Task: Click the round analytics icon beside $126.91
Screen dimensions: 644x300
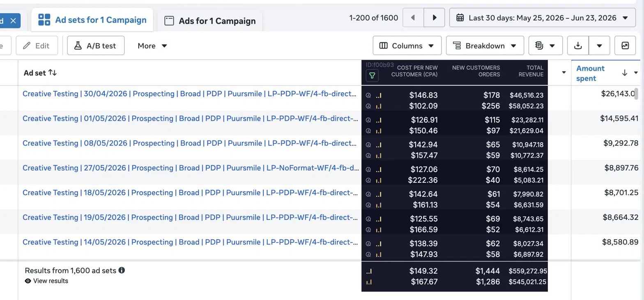Action: (x=368, y=120)
